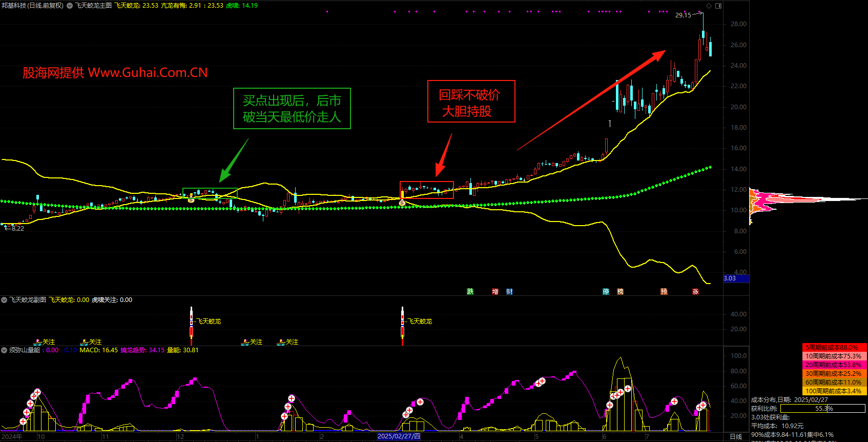Image resolution: width=868 pixels, height=442 pixels.
Task: Click the 获利比例 55.3% progress bar
Action: (x=823, y=409)
